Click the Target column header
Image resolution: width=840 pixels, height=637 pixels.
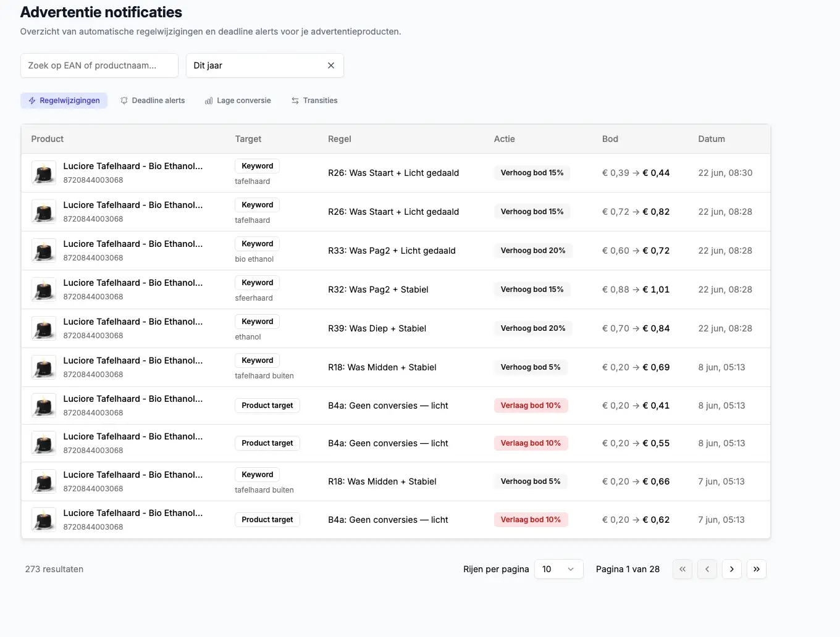coord(248,139)
